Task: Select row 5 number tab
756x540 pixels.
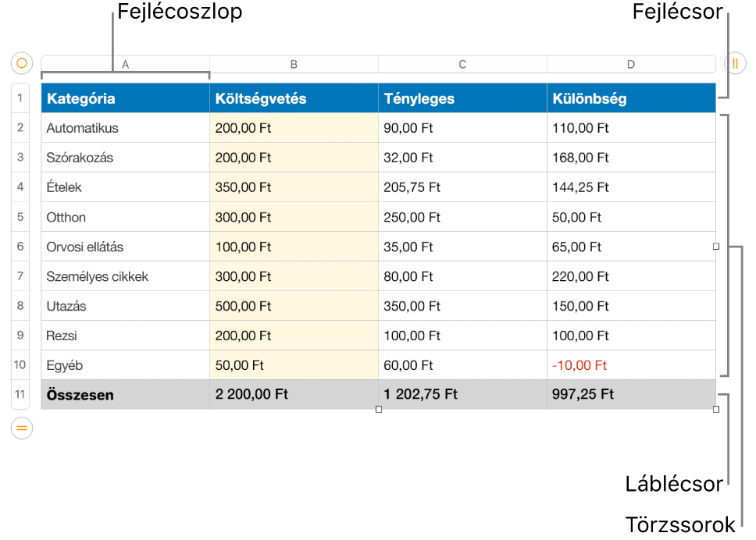Action: 20,217
